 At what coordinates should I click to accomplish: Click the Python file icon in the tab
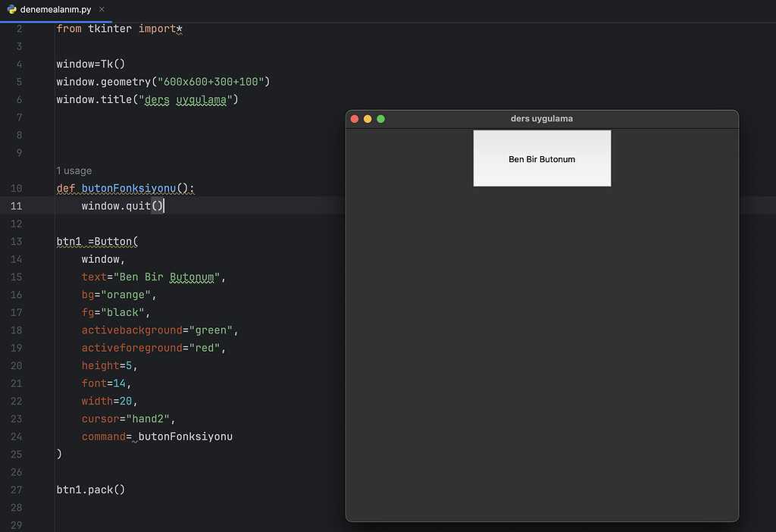click(x=11, y=10)
